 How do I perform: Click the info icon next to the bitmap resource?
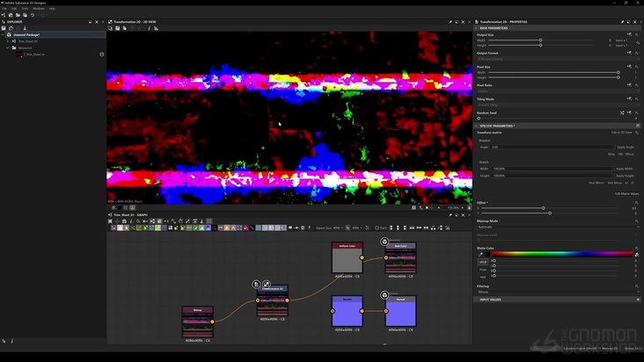tap(102, 54)
